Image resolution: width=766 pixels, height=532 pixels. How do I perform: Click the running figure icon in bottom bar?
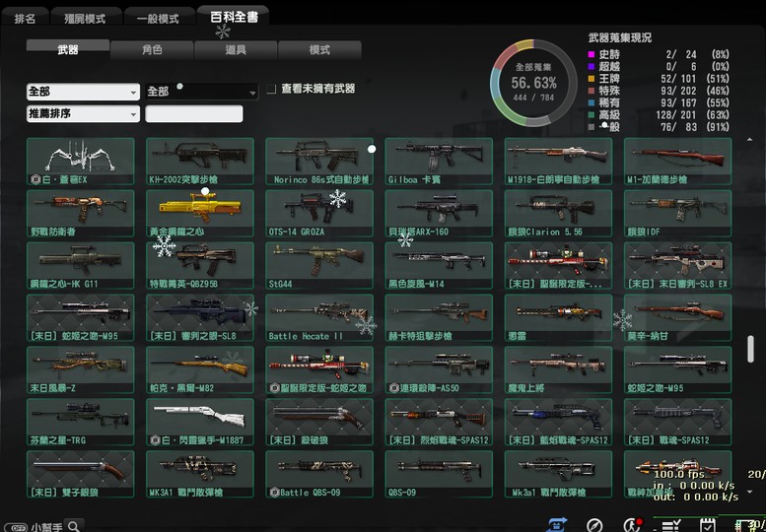pos(631,524)
